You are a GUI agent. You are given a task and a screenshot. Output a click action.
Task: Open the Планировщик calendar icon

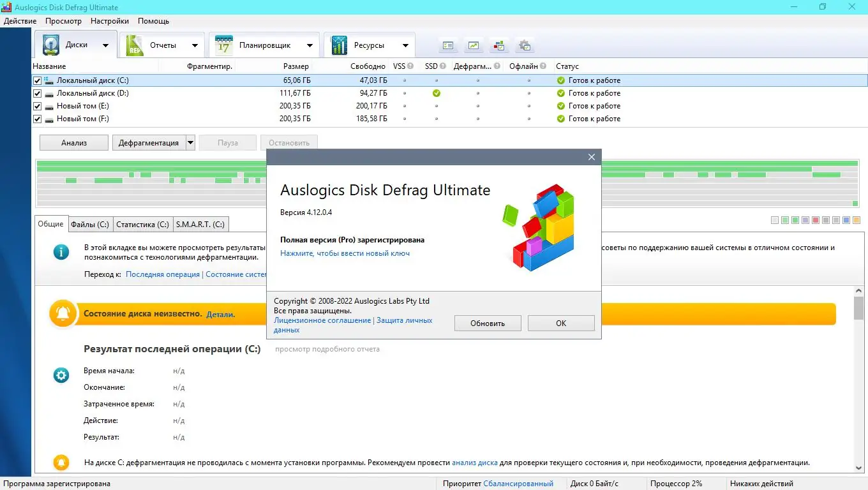[x=223, y=44]
